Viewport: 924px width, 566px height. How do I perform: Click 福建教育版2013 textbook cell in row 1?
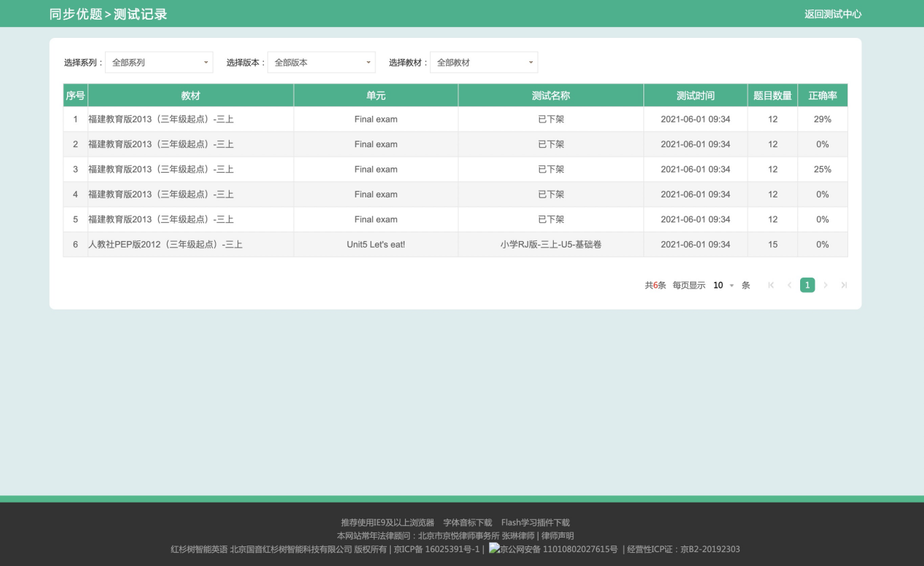click(191, 119)
